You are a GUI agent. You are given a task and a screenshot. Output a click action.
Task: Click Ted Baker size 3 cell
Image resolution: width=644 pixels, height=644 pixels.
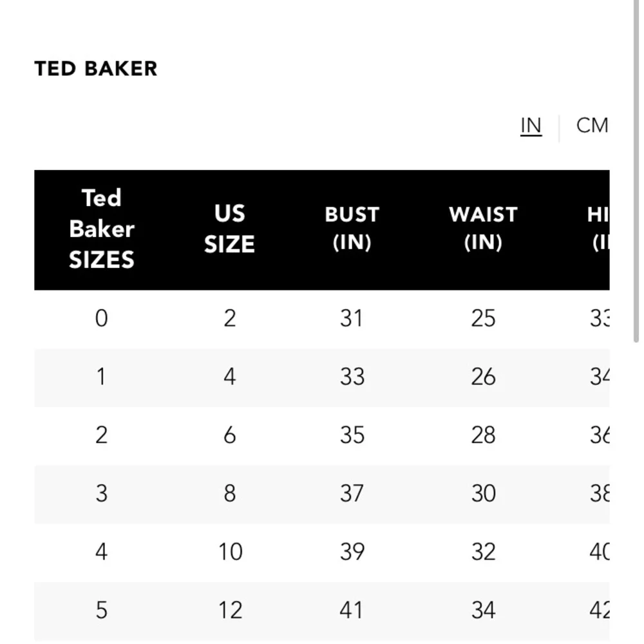point(101,494)
